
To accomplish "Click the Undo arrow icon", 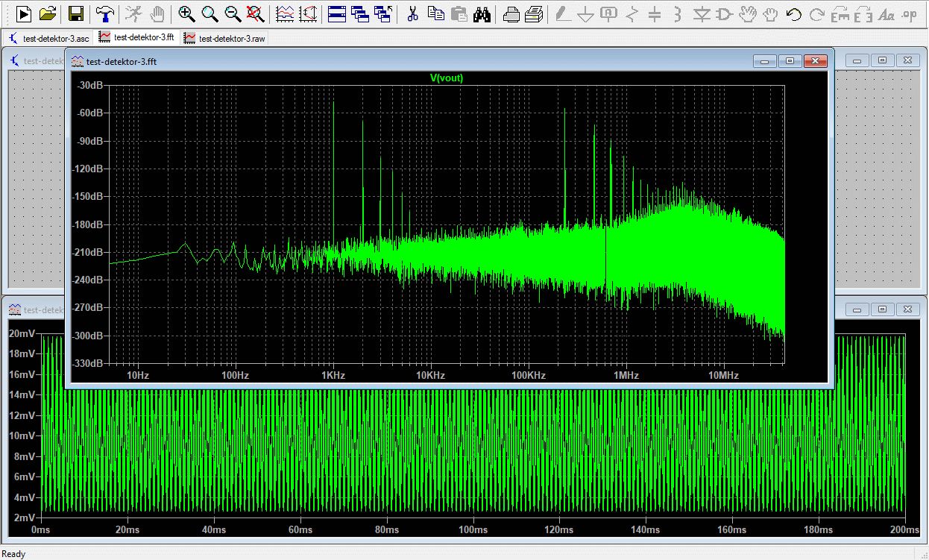I will tap(794, 13).
